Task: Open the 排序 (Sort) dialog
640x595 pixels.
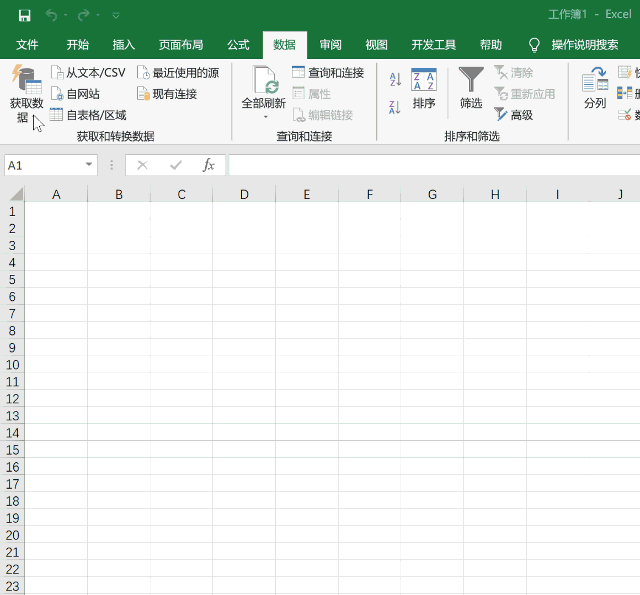Action: click(x=424, y=88)
